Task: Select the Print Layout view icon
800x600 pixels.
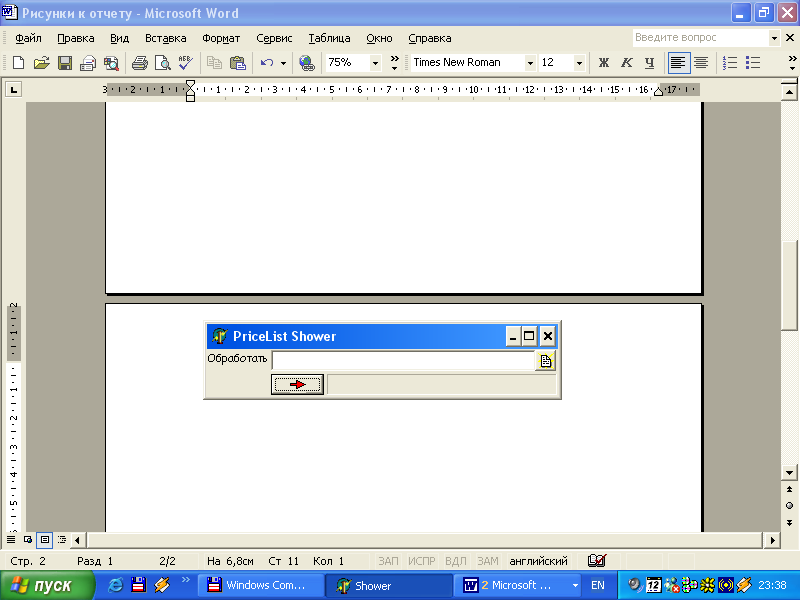Action: click(x=45, y=539)
